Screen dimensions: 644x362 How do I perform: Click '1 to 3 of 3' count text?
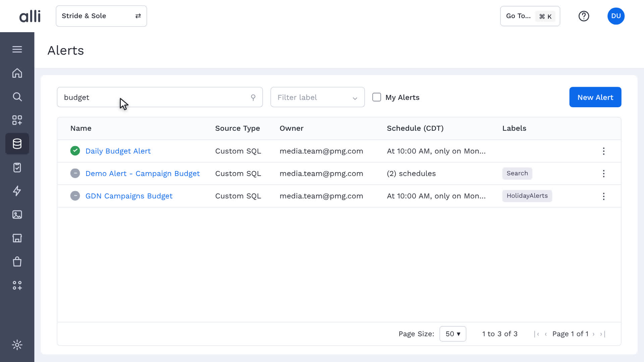[500, 334]
